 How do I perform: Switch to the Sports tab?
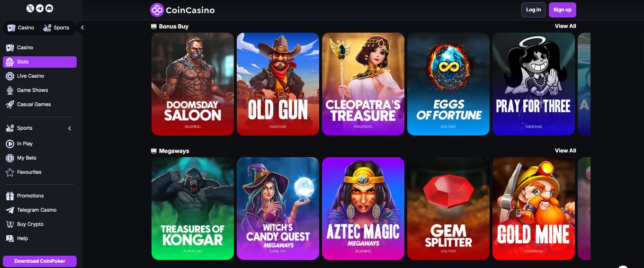[x=56, y=27]
